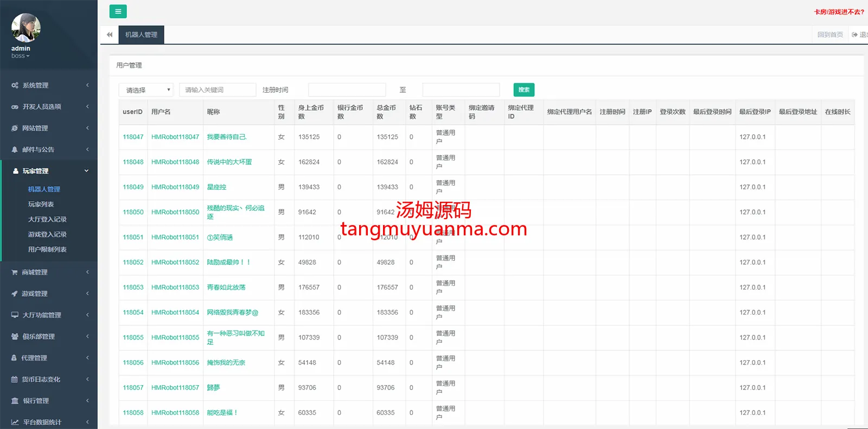The image size is (868, 429).
Task: Click the 代理管理 lock icon
Action: click(x=15, y=358)
